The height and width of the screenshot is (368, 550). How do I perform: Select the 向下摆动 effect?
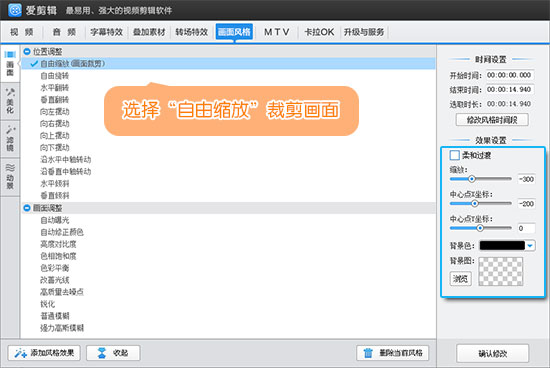coord(55,147)
